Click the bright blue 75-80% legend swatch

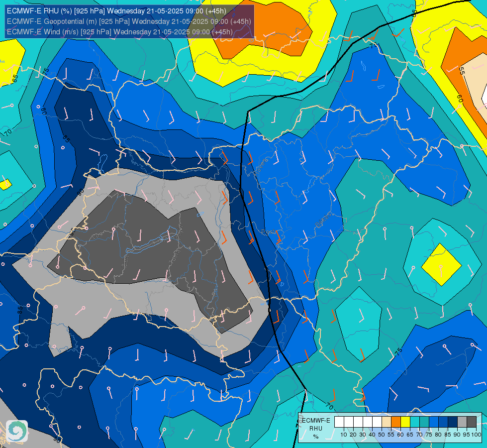pos(434,422)
